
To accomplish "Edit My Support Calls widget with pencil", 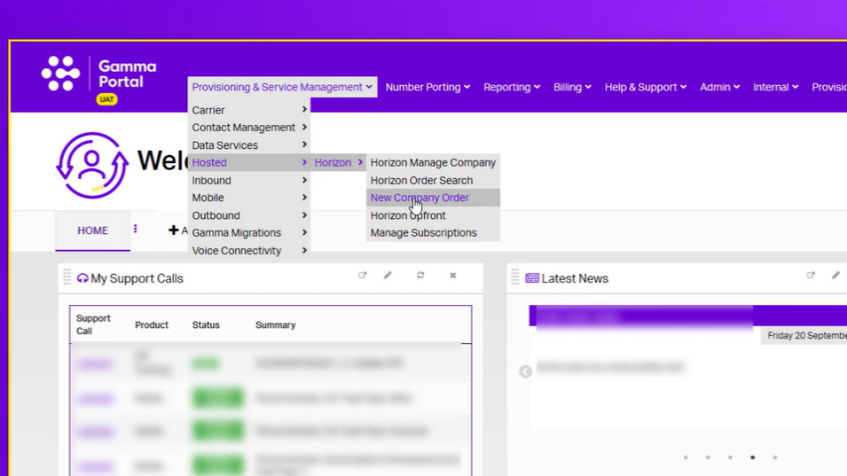I will click(x=388, y=276).
